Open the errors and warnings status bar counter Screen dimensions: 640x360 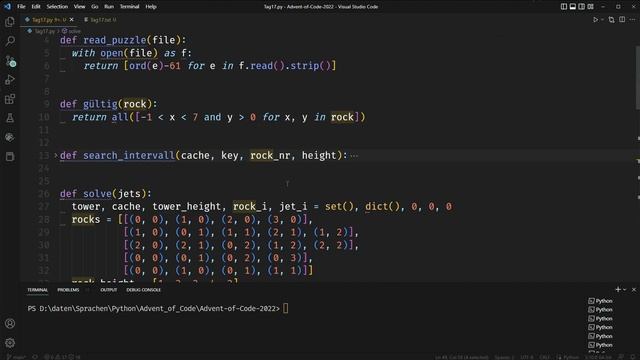[62, 357]
